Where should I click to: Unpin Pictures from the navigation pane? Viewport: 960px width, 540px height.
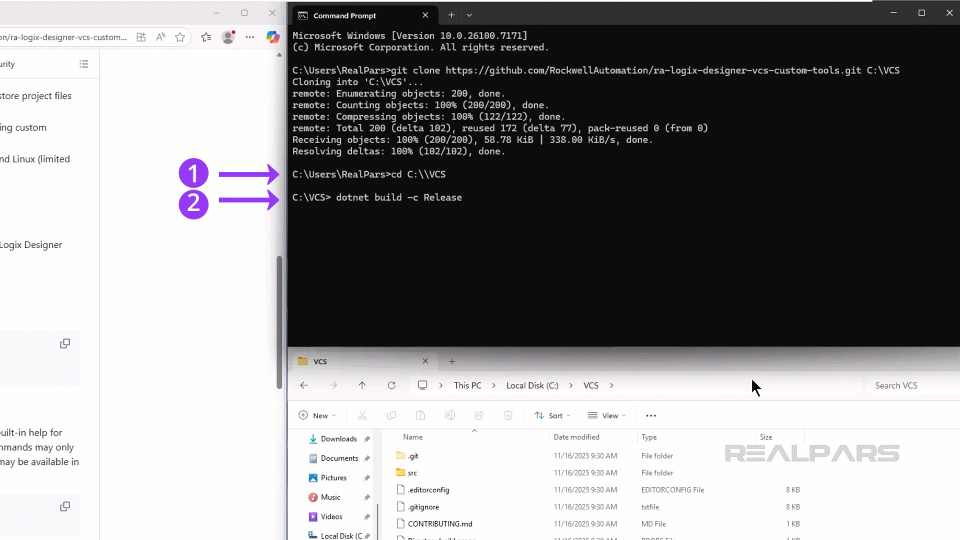tap(367, 478)
